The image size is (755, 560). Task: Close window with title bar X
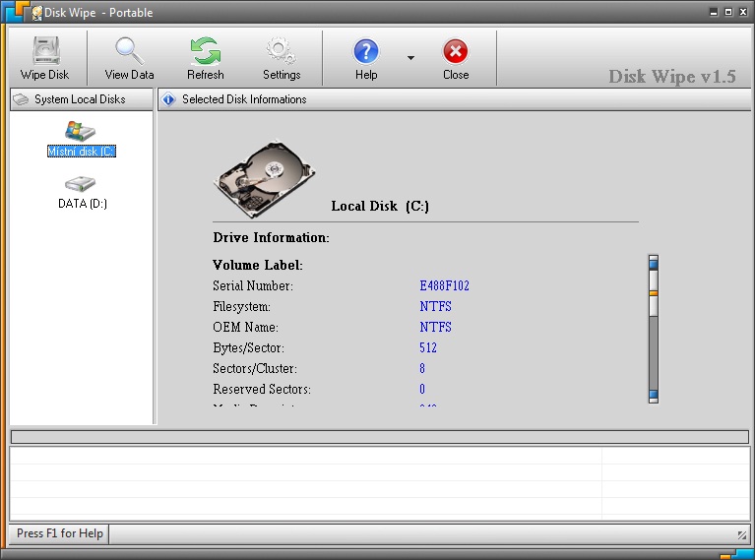743,12
